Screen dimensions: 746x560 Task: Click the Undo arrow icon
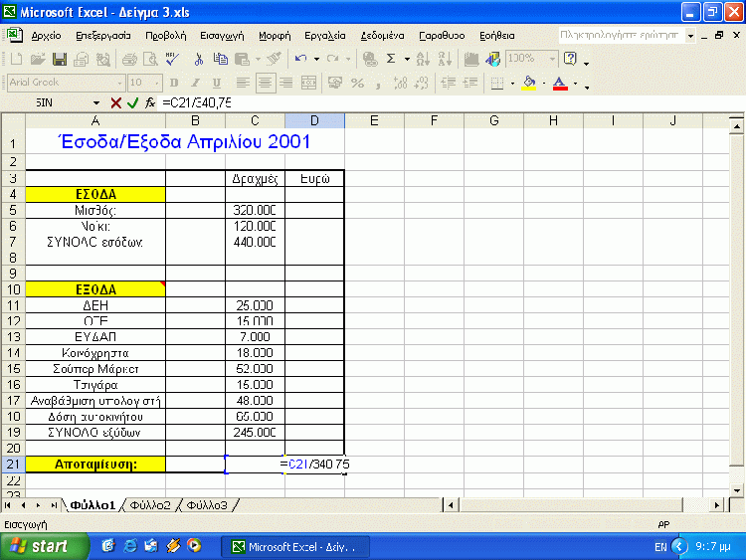[x=300, y=59]
